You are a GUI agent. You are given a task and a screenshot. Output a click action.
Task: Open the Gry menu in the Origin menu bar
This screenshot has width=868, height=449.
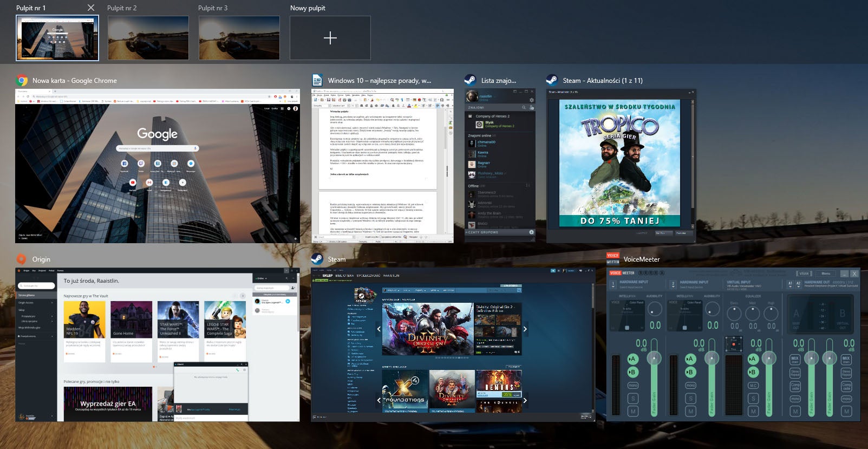pos(34,270)
